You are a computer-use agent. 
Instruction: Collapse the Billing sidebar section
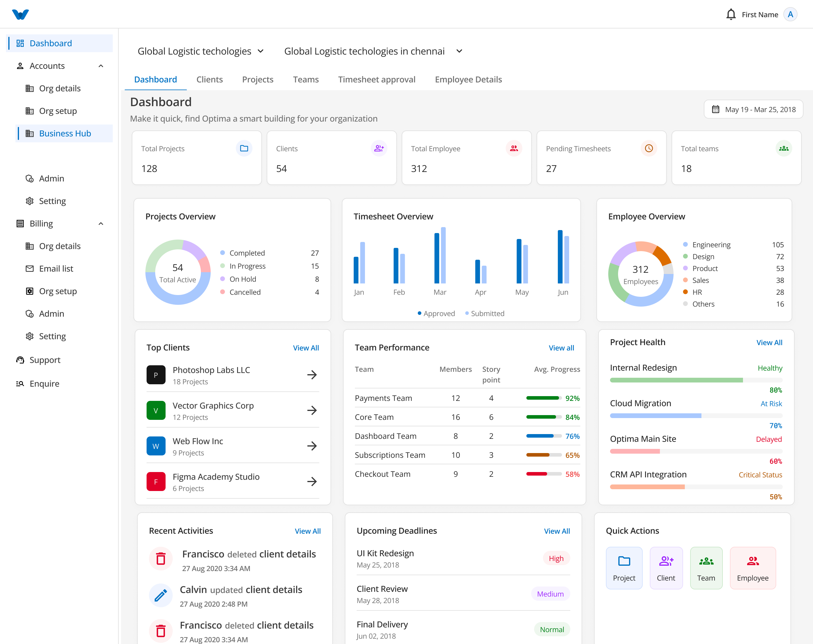tap(101, 224)
